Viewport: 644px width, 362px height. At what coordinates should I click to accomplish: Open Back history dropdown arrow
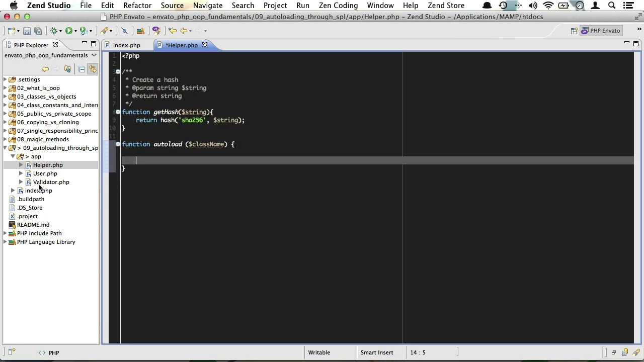pos(190,31)
